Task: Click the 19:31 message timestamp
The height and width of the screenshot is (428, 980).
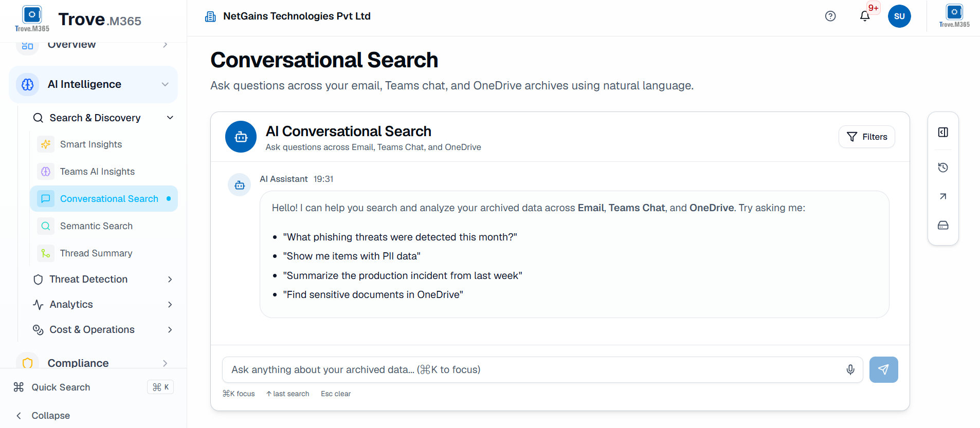Action: (323, 179)
